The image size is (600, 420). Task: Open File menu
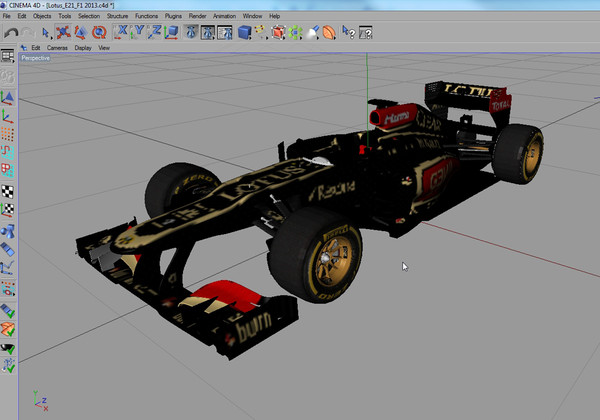[7, 16]
